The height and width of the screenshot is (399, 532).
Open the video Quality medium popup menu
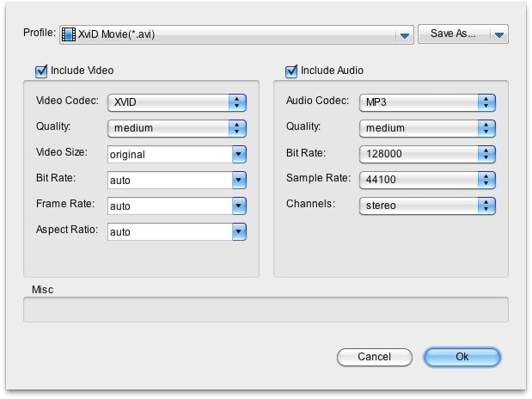pyautogui.click(x=177, y=128)
